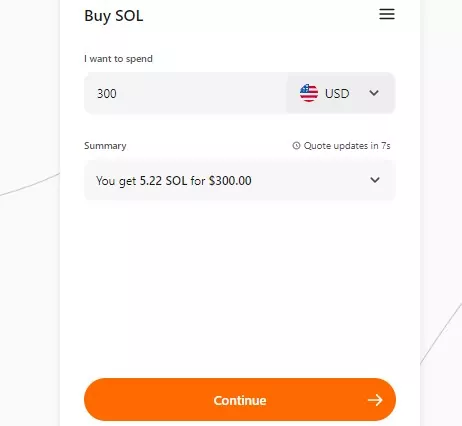Click the 'Quote updates in 7s' text
Image resolution: width=462 pixels, height=426 pixels.
click(347, 146)
